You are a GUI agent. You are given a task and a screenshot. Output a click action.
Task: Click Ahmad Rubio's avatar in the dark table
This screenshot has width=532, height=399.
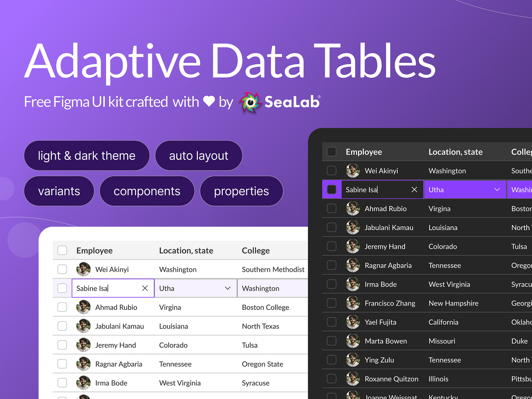click(353, 208)
